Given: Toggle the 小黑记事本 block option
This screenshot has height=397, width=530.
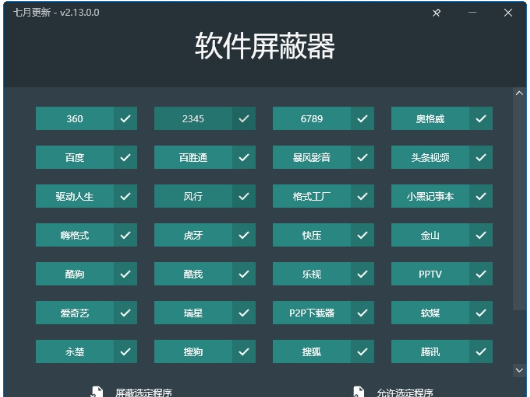Looking at the screenshot, I should point(442,196).
